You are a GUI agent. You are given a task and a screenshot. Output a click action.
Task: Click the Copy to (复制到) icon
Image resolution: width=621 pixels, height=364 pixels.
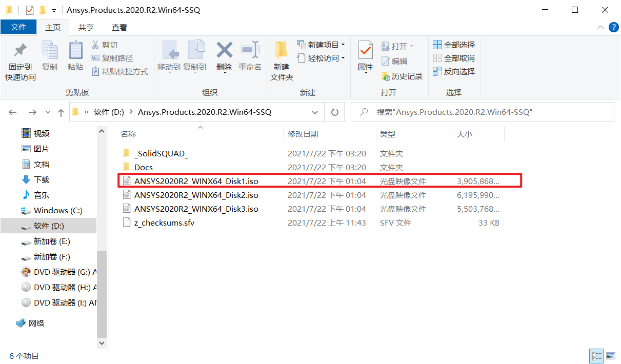(x=195, y=50)
